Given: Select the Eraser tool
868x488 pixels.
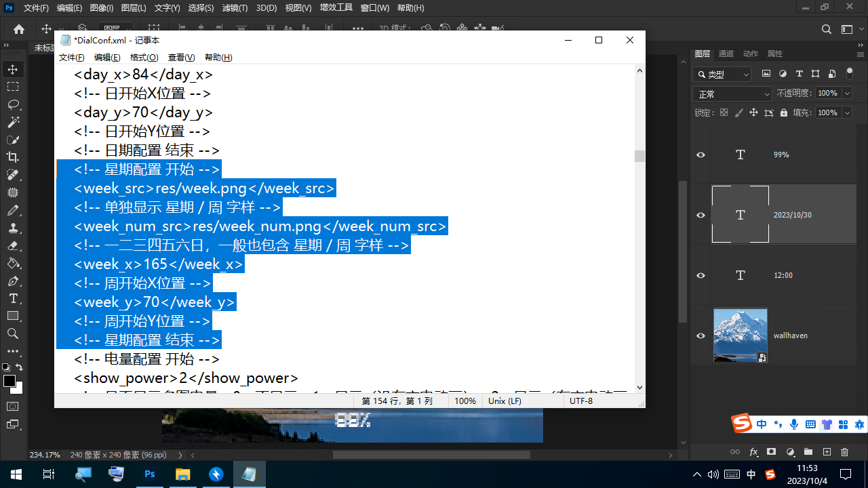Looking at the screenshot, I should (13, 245).
